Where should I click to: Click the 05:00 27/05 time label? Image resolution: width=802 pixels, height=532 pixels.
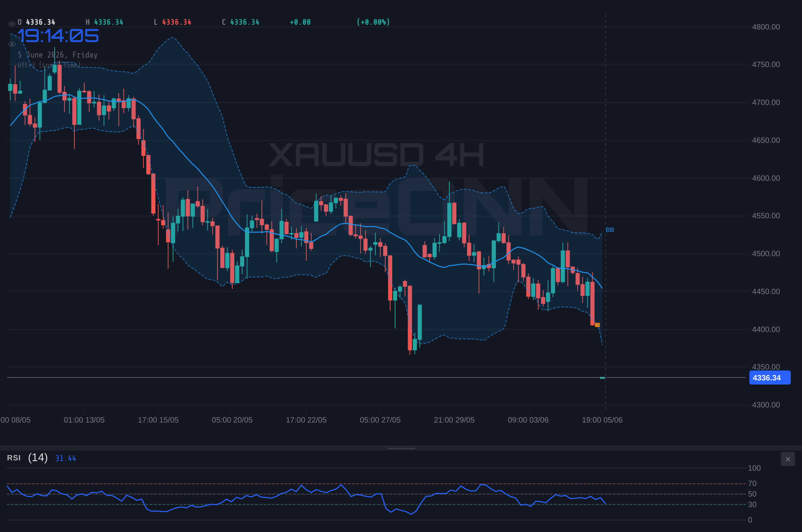380,420
